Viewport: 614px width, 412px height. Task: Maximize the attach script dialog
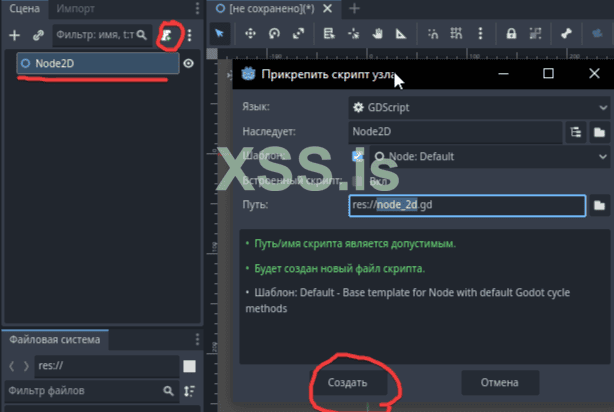click(548, 73)
